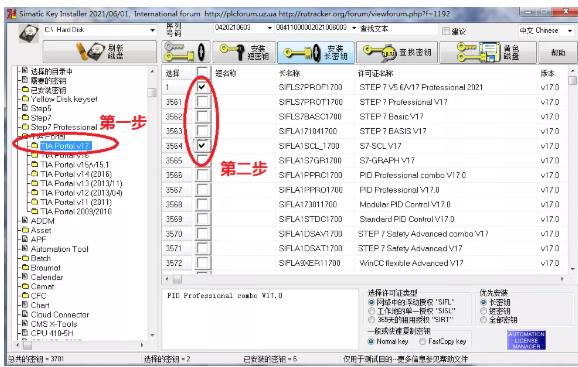
Task: Click the refresh disk button with knife icon
Action: tap(100, 52)
